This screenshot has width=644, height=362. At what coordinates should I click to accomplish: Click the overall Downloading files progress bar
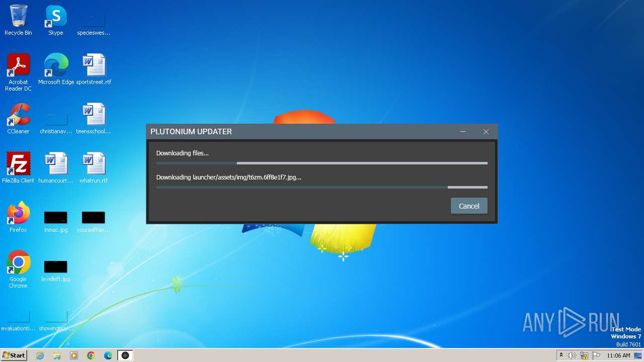click(x=322, y=163)
